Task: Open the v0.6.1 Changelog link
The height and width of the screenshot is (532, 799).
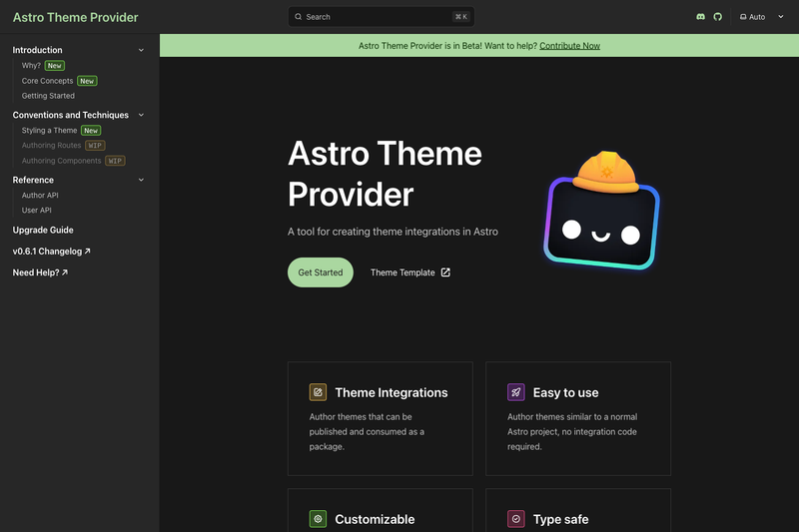Action: [x=52, y=251]
